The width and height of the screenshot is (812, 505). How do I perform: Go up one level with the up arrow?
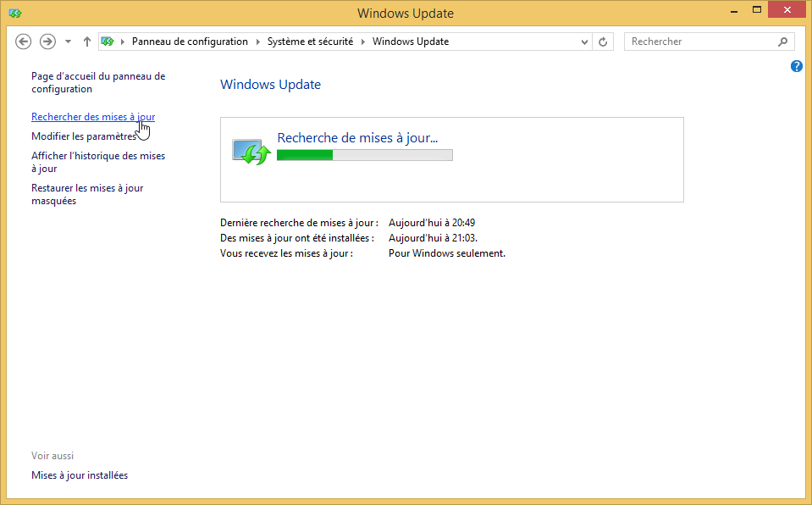pos(87,42)
